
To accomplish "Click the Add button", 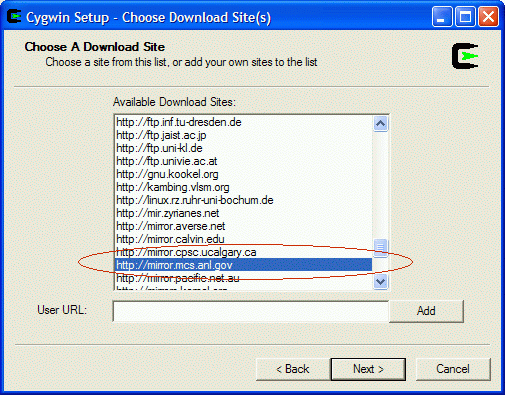I will (x=426, y=311).
